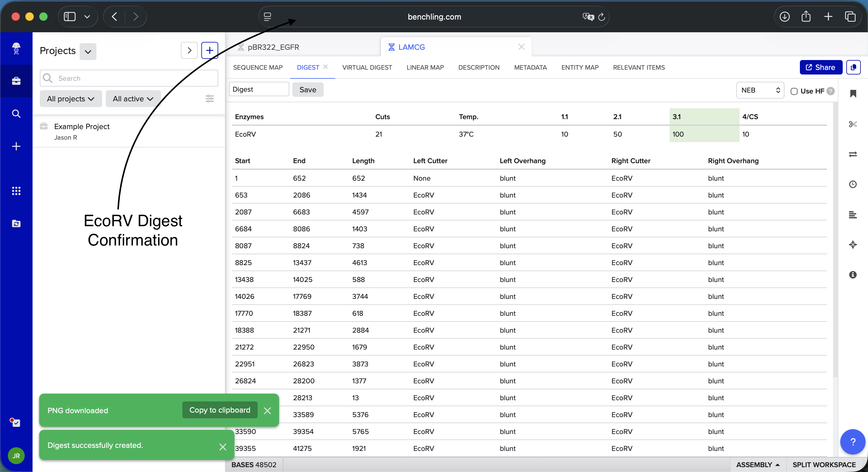Click the applications grid sidebar icon
This screenshot has height=472, width=868.
tap(16, 191)
